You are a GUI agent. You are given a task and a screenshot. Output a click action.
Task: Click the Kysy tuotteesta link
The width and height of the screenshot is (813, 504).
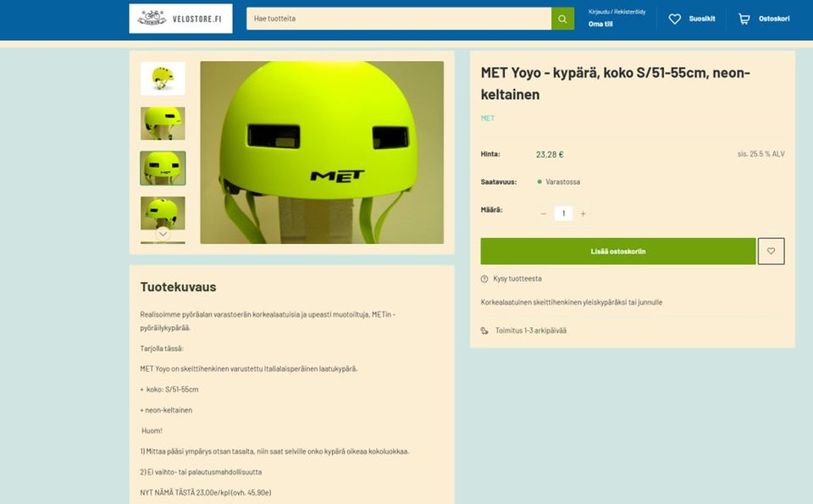coord(517,279)
